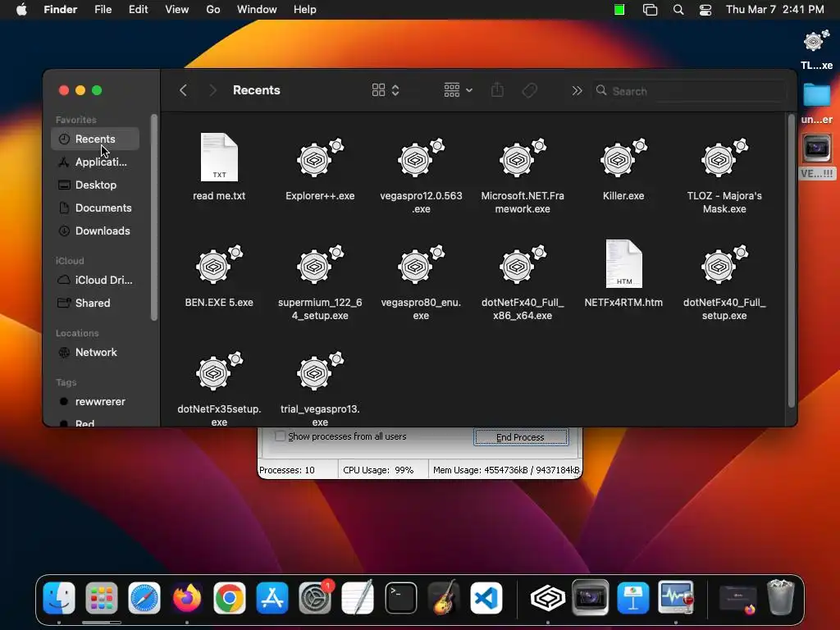The image size is (840, 630).
Task: Open Launchpad from the Dock
Action: pyautogui.click(x=101, y=597)
